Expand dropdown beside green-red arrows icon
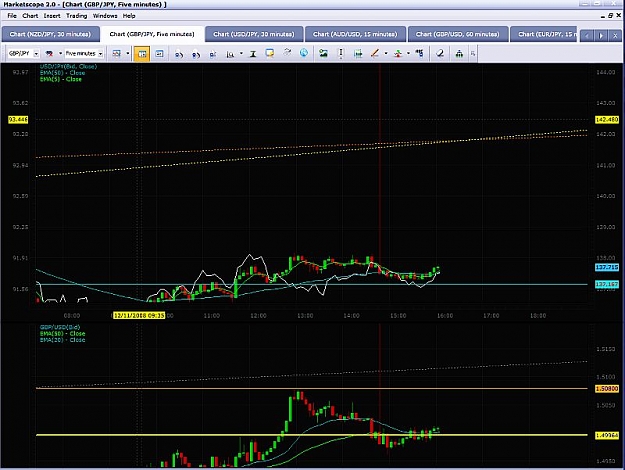This screenshot has height=470, width=625. pyautogui.click(x=408, y=53)
